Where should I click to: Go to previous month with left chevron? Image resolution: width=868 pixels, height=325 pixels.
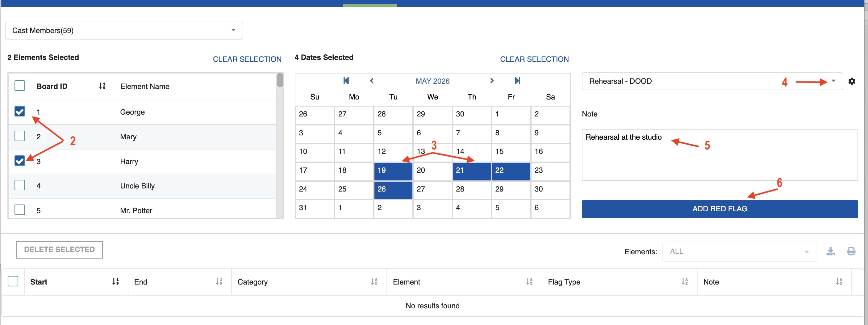click(x=372, y=81)
